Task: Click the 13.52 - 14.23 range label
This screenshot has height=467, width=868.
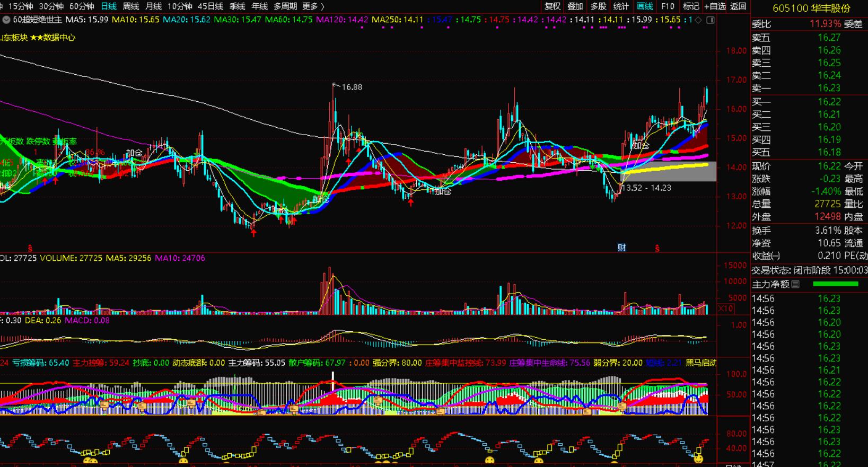Action: coord(646,188)
